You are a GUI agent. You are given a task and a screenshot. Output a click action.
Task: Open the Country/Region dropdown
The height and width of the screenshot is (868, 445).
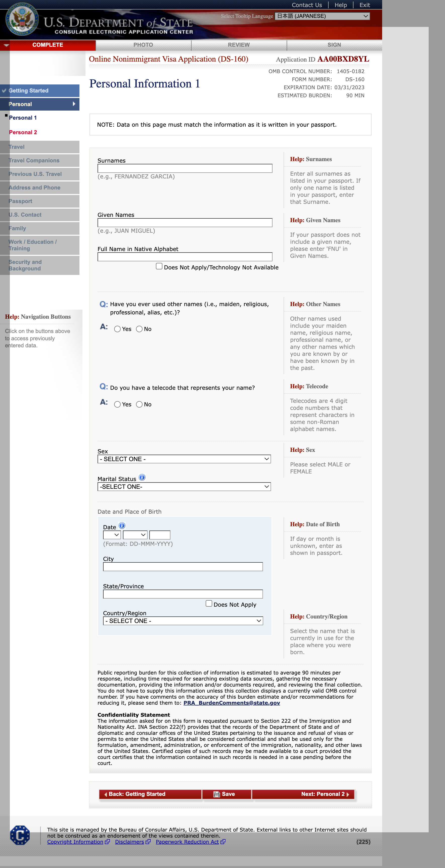pyautogui.click(x=183, y=621)
